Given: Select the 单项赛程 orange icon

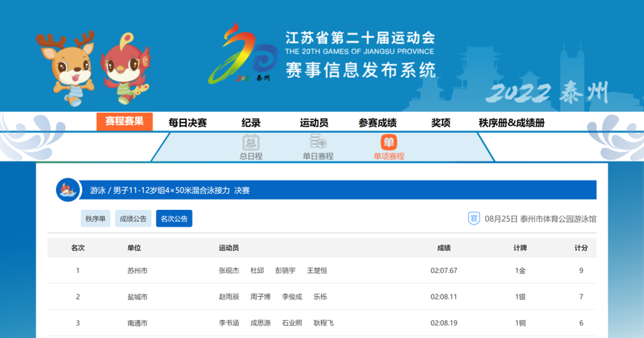Looking at the screenshot, I should pyautogui.click(x=388, y=142).
